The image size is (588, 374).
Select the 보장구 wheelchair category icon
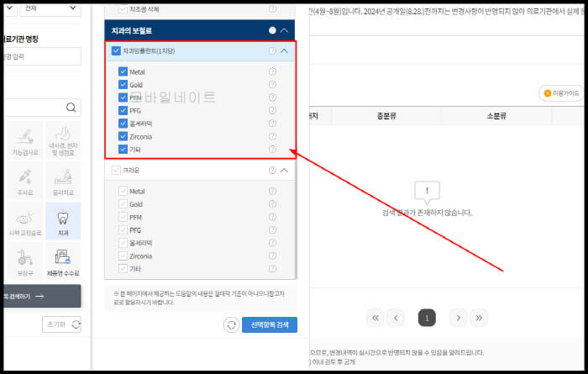tap(24, 262)
